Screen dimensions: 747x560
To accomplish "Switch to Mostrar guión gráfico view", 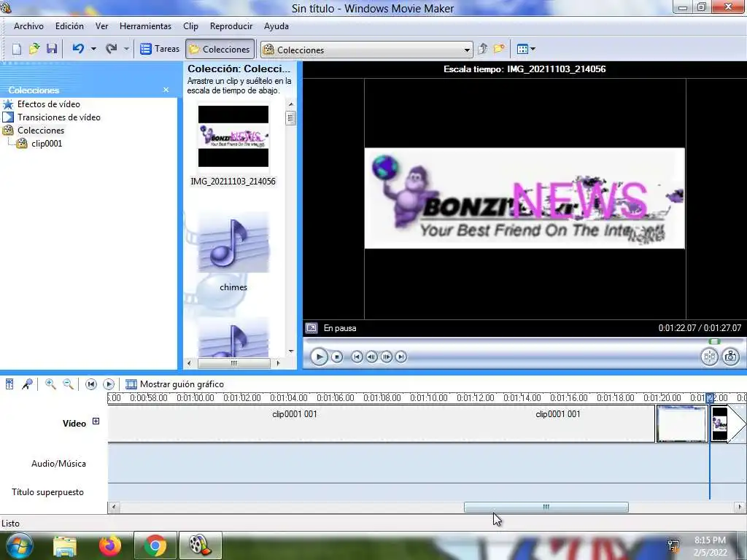I will [175, 384].
